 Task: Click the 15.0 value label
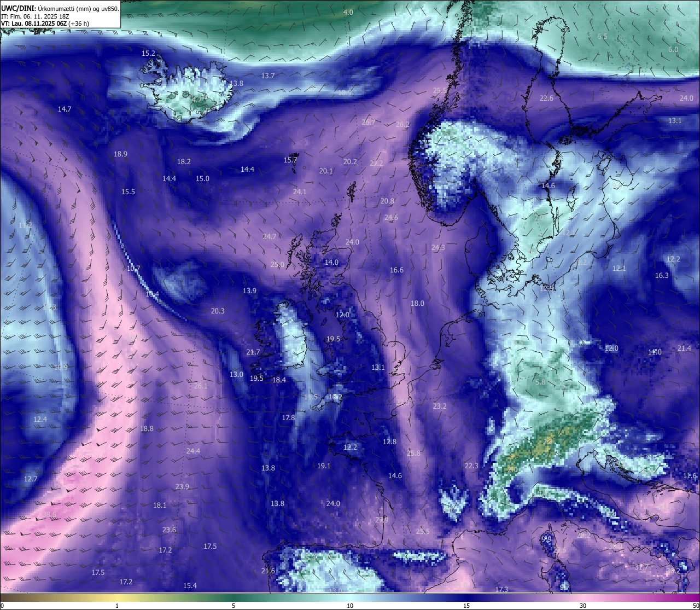[x=202, y=179]
